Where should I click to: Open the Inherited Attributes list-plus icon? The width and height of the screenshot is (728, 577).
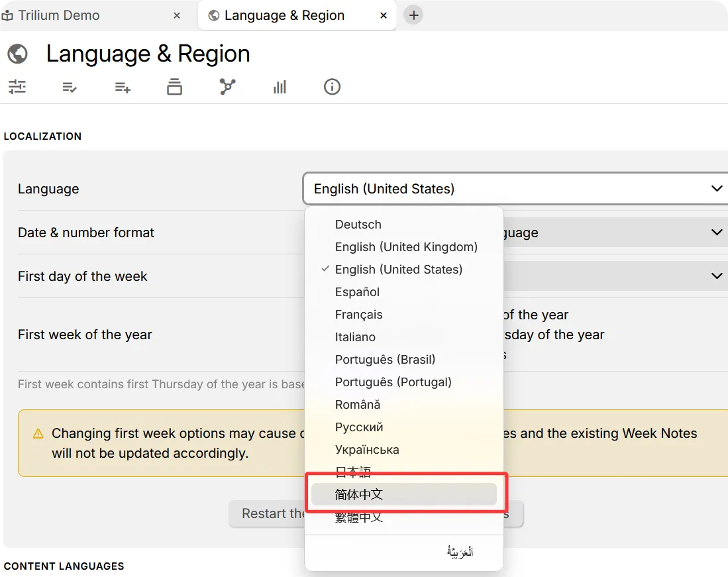click(122, 87)
